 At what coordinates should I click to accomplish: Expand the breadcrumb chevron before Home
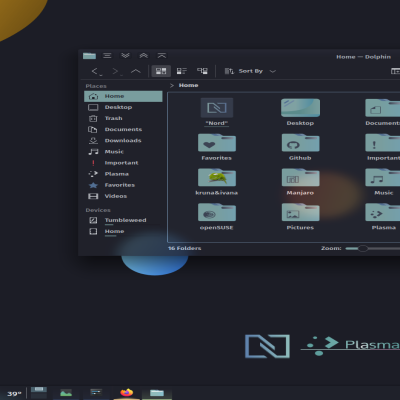tap(172, 85)
